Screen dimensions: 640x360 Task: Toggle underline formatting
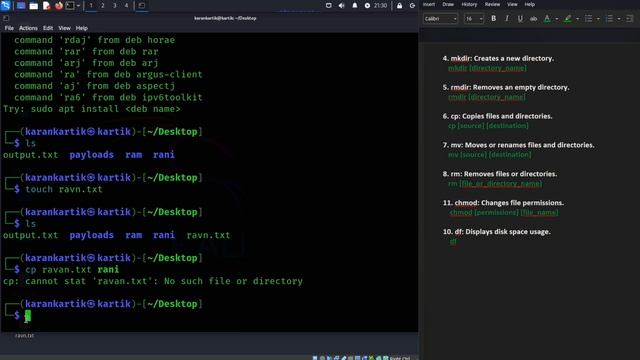click(520, 19)
